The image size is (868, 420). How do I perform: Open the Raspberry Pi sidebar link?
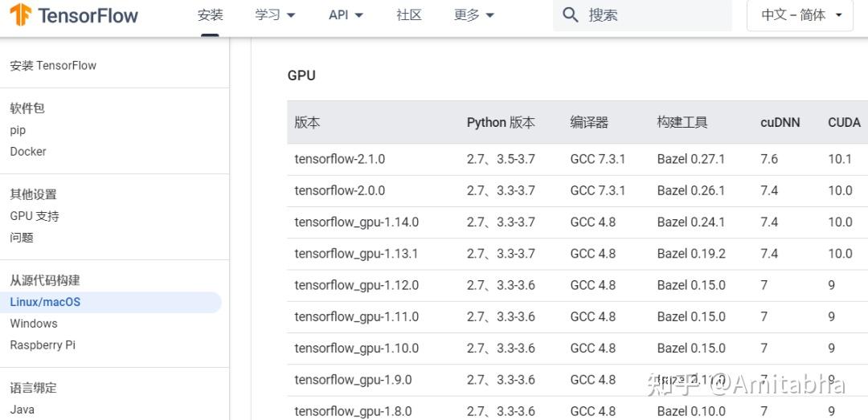[43, 345]
